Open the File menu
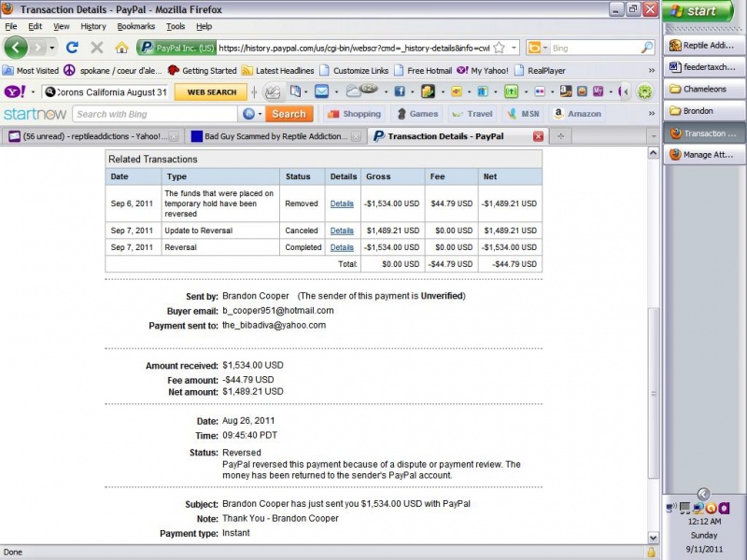The height and width of the screenshot is (560, 747). 10,26
